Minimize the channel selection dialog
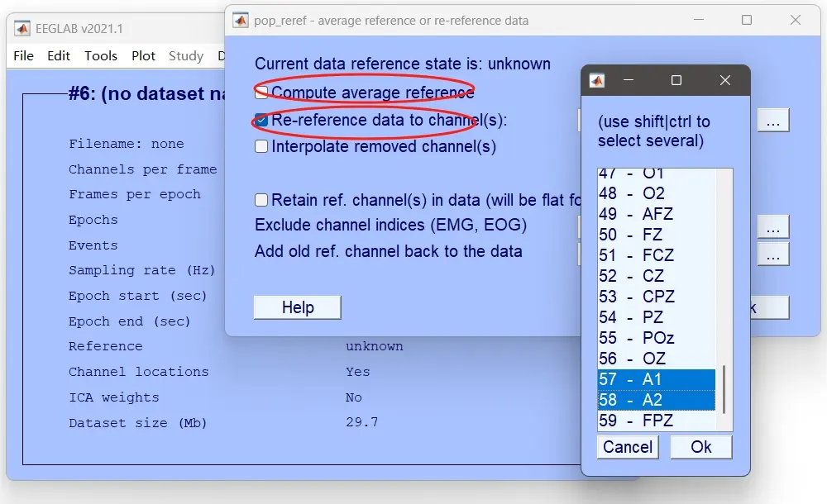This screenshot has height=504, width=827. pyautogui.click(x=629, y=80)
